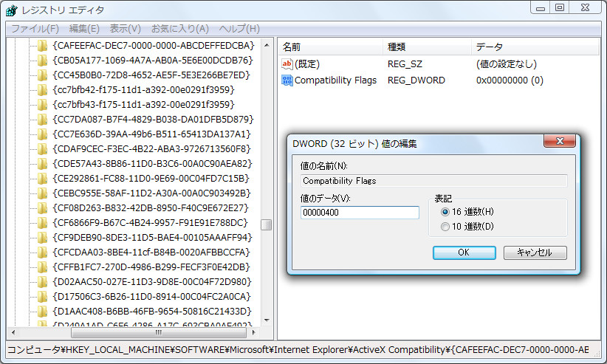Image resolution: width=607 pixels, height=364 pixels.
Task: Select the {CAFEEFAC-DEC7-0000-0000-ABCDEFFEDCBA} key label
Action: pyautogui.click(x=154, y=46)
